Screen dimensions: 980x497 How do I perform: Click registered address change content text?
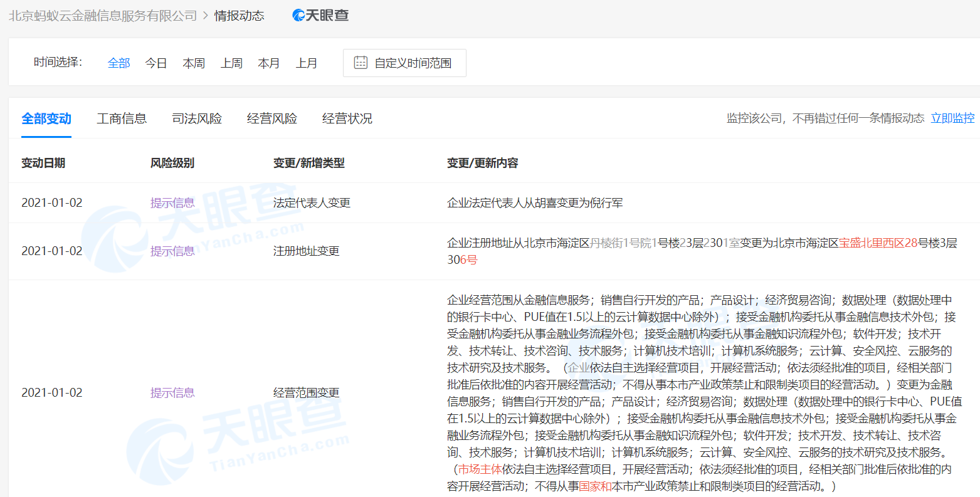(702, 251)
